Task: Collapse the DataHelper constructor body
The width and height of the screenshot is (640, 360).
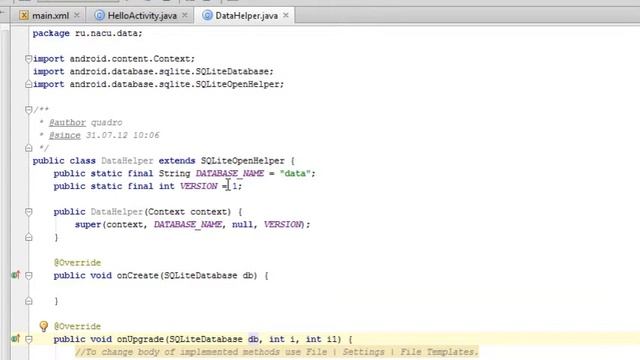Action: 28,212
